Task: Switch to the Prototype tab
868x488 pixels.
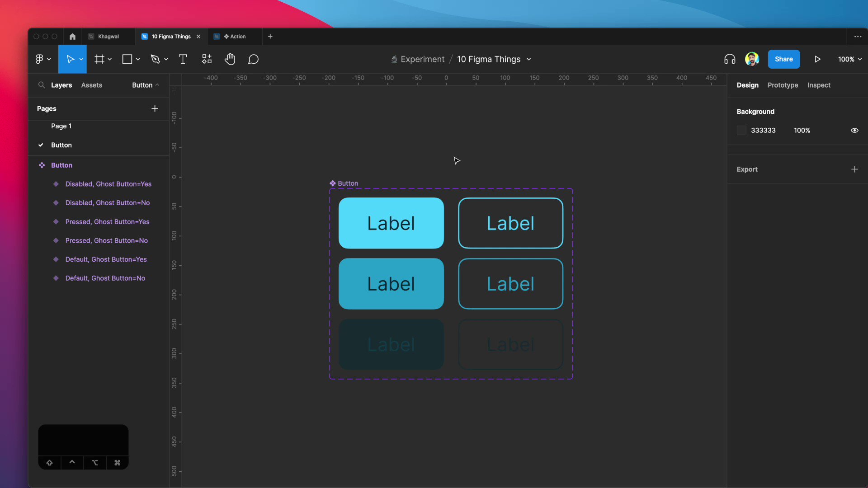Action: pyautogui.click(x=783, y=85)
